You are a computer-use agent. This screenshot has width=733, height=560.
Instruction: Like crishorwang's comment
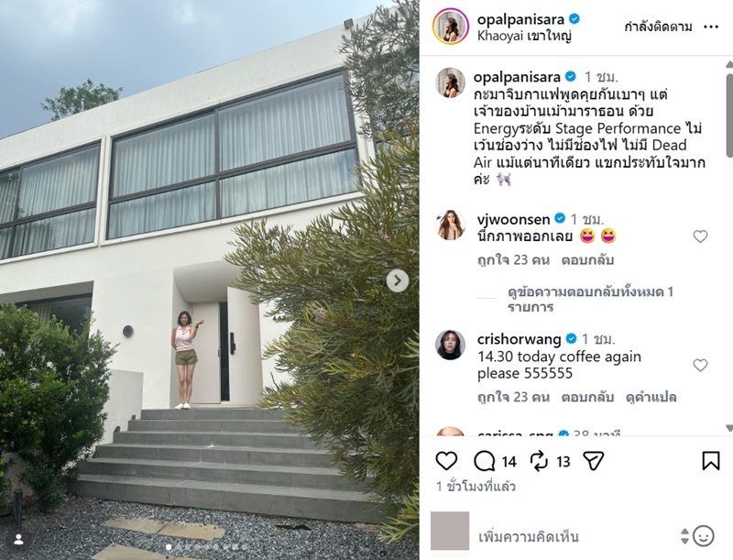[x=700, y=365]
